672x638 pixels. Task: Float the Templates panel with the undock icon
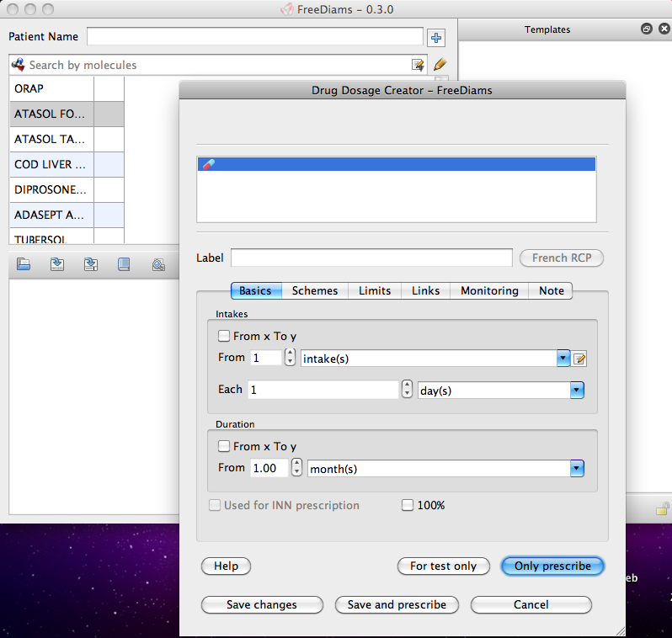click(646, 29)
